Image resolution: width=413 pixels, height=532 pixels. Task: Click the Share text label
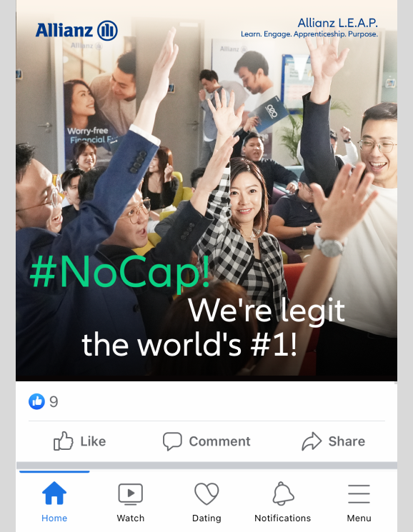[347, 441]
